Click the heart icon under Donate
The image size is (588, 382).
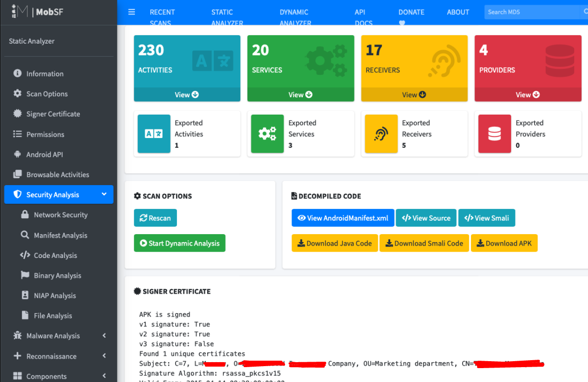[x=402, y=22]
